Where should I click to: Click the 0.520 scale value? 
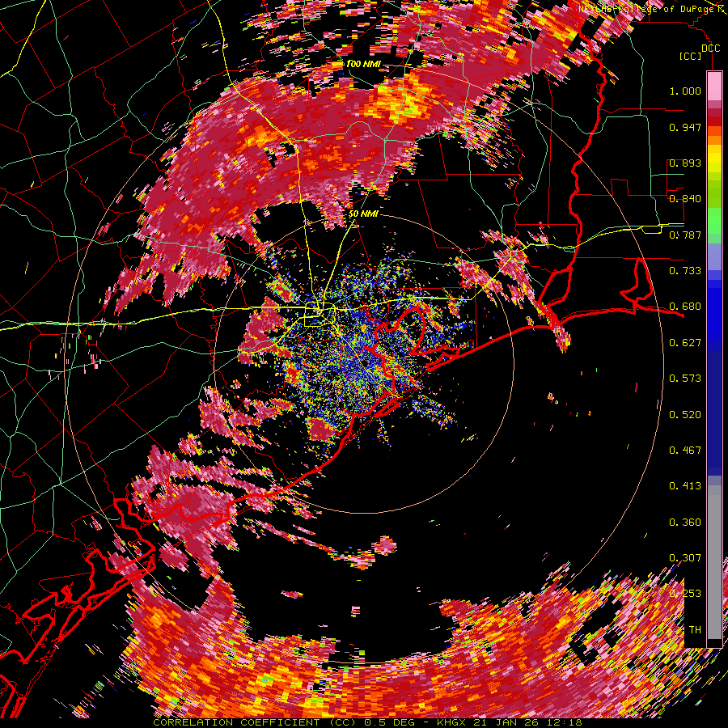(685, 415)
